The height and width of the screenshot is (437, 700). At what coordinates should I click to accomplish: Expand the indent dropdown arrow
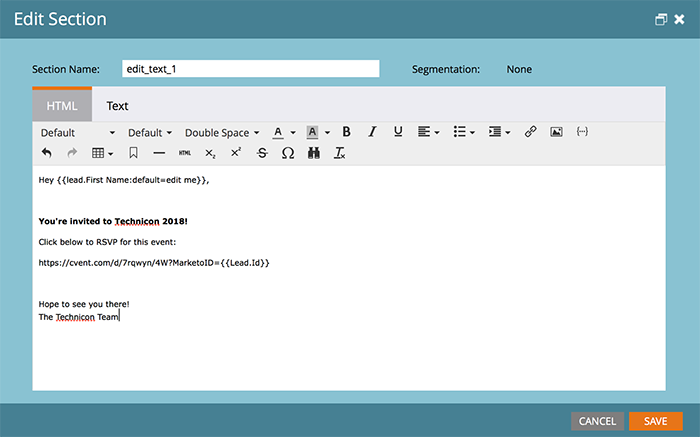pos(508,133)
